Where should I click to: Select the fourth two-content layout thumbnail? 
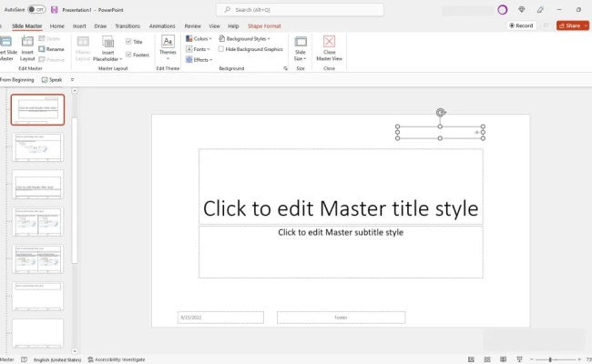[x=37, y=221]
